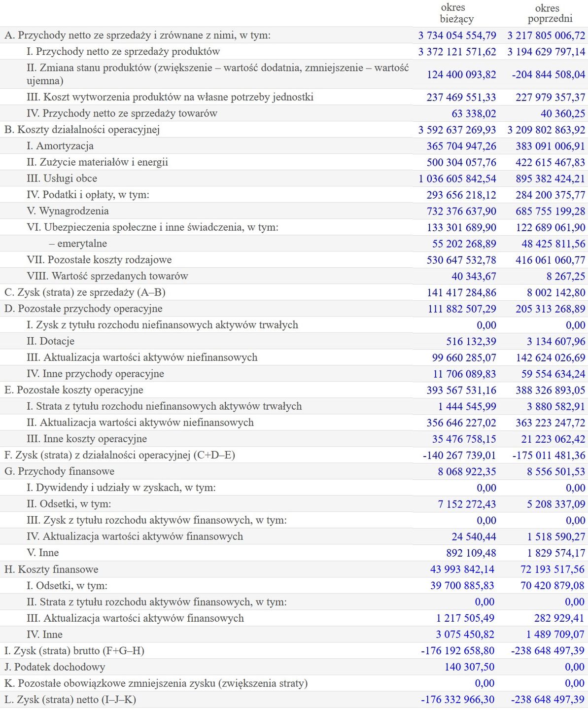588x710 pixels.
Task: Click value 1 036 605 842,54
Action: coord(457,178)
